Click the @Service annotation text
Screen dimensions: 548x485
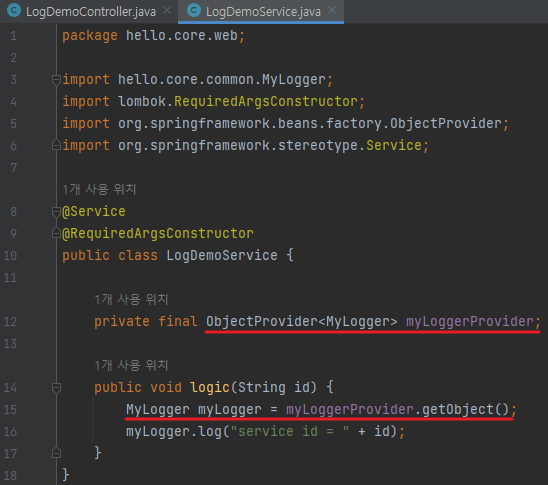click(x=94, y=211)
